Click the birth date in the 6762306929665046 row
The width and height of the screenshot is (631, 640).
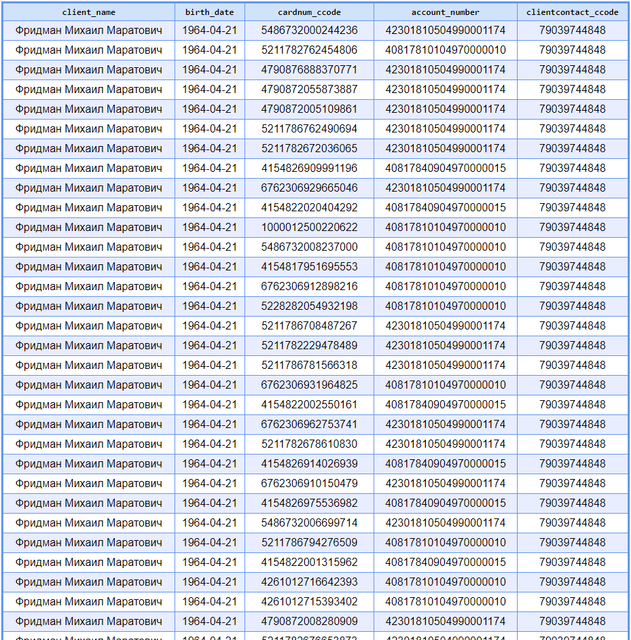209,188
